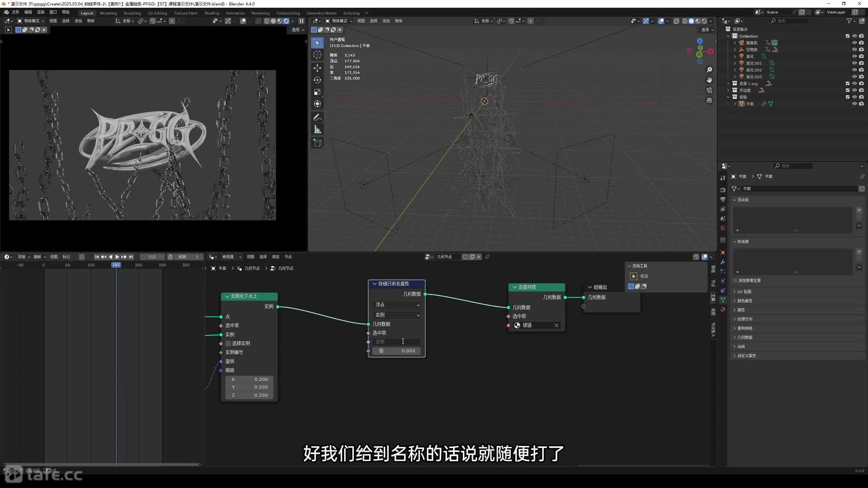868x488 pixels.
Task: Play the animation in the timeline
Action: click(x=117, y=257)
